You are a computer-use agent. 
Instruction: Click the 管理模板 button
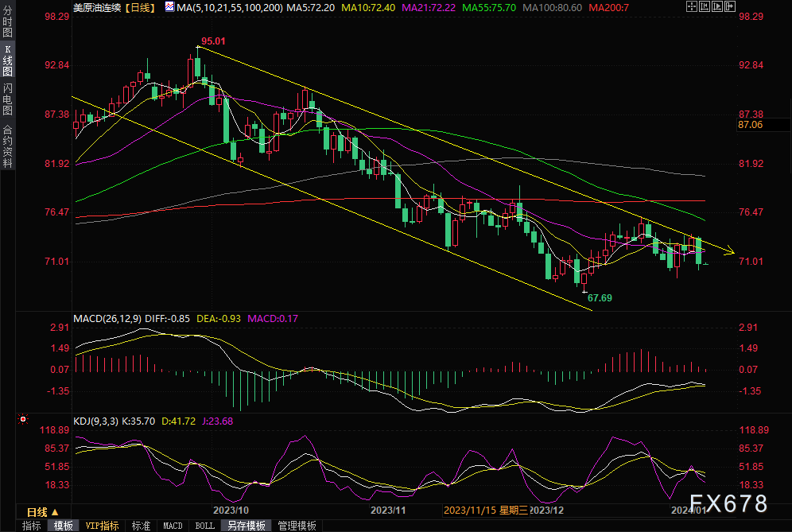pos(297,526)
